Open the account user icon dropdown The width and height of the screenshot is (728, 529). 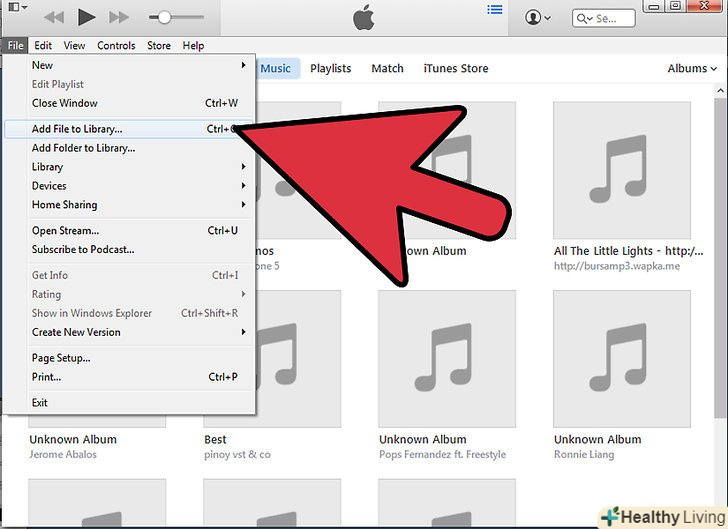point(538,18)
